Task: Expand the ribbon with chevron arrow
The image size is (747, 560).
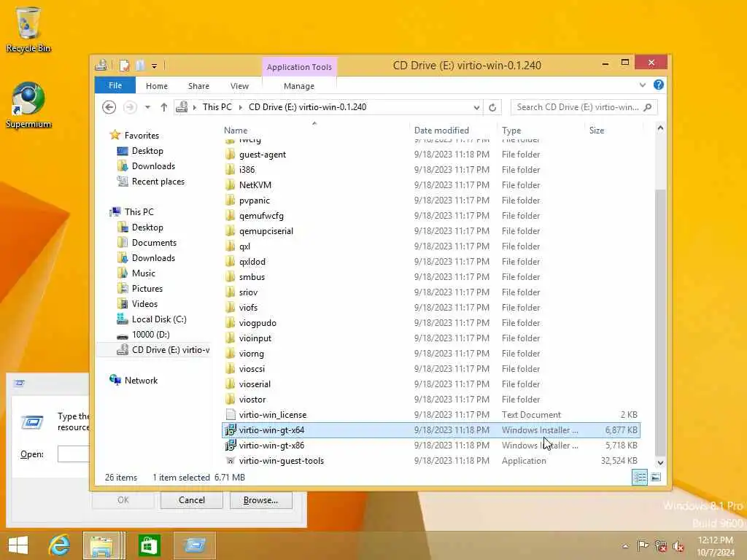Action: pyautogui.click(x=642, y=85)
